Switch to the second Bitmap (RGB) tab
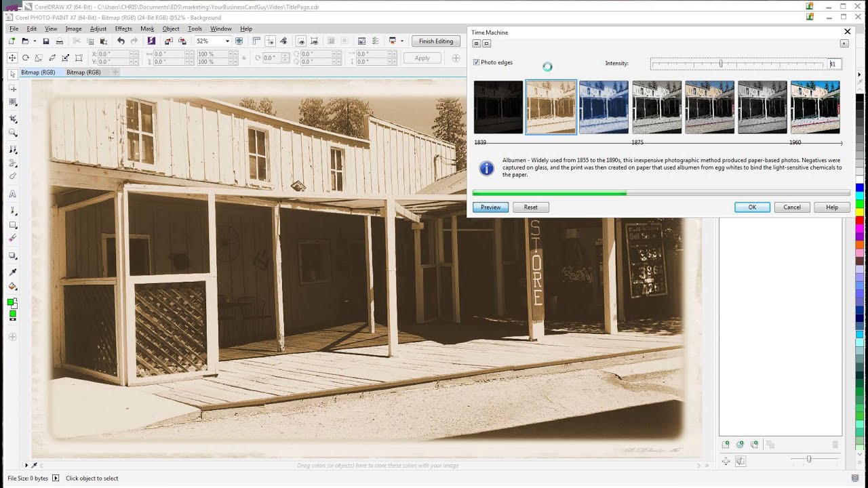The image size is (868, 488). click(83, 73)
